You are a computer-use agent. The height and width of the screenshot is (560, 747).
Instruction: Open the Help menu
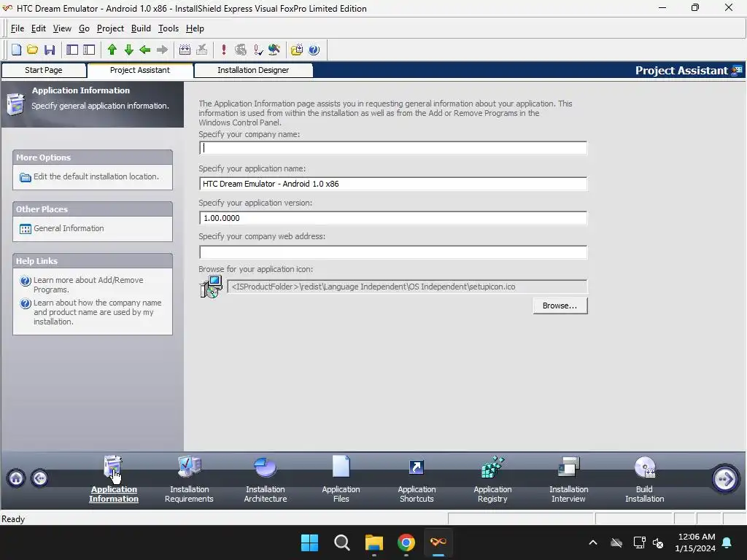195,28
